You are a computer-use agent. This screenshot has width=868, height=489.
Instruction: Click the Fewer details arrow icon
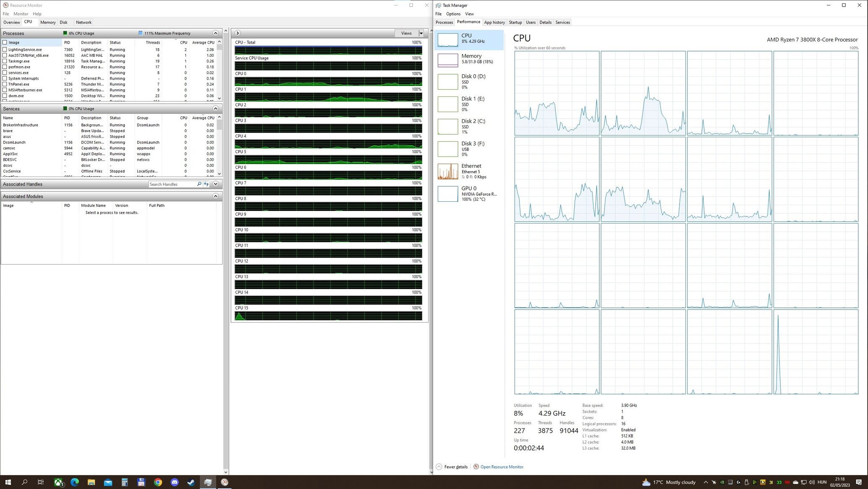click(x=439, y=467)
